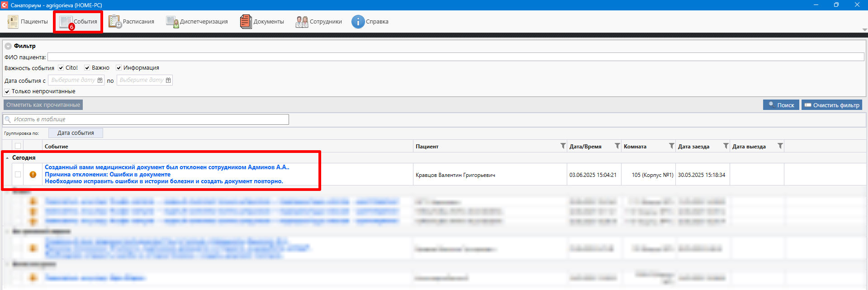Disable the Только непрочитанные checkbox
868x290 pixels.
pos(7,91)
